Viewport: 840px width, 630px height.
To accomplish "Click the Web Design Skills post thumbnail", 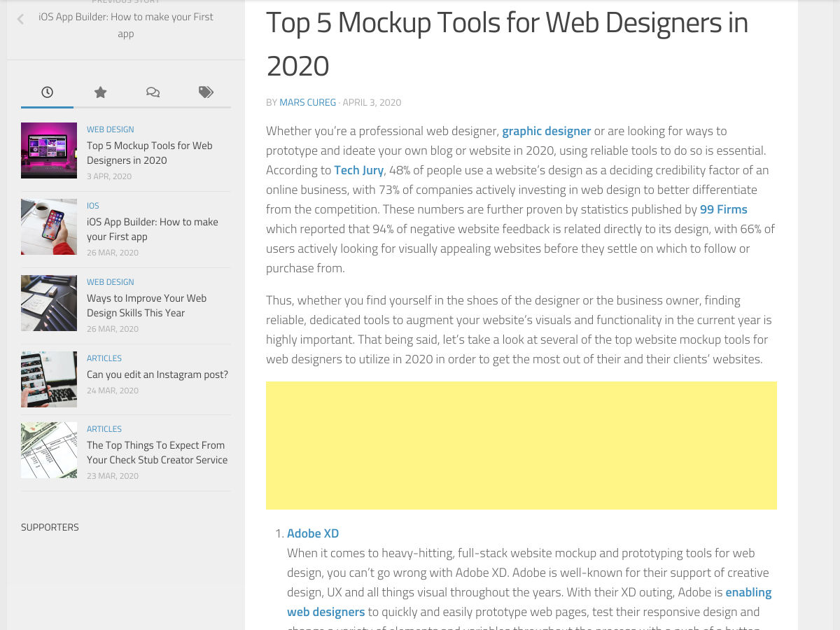I will pos(49,303).
